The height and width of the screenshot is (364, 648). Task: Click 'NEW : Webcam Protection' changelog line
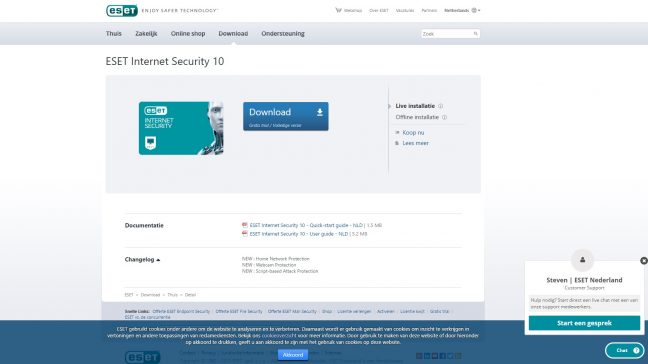coord(269,265)
